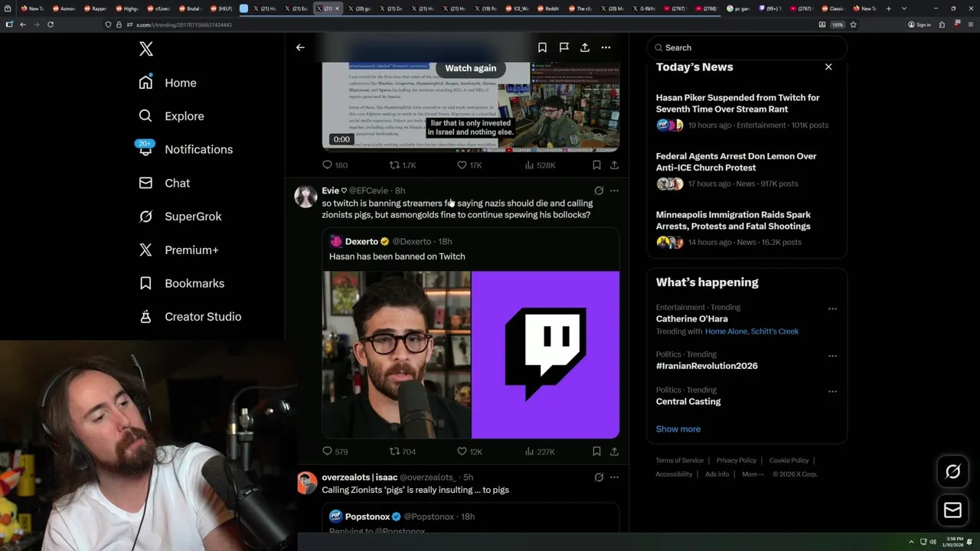Open the Cookie Policy link
Viewport: 980px width, 551px height.
pyautogui.click(x=789, y=461)
